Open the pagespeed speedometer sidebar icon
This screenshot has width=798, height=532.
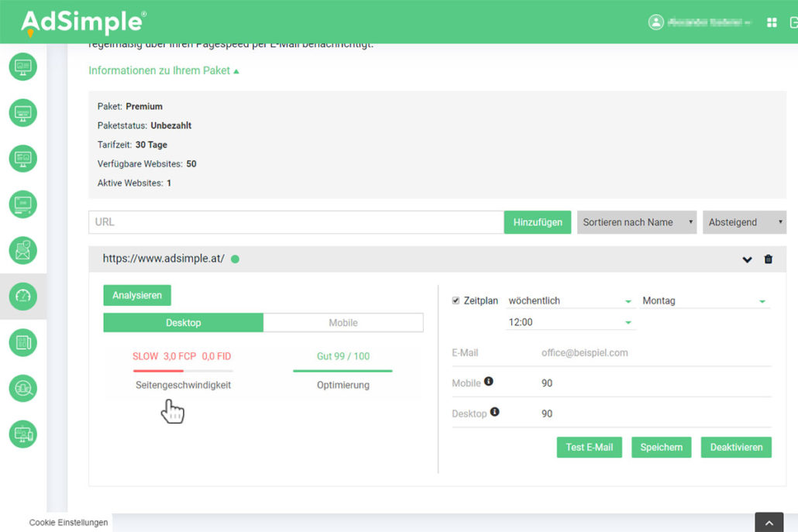23,296
